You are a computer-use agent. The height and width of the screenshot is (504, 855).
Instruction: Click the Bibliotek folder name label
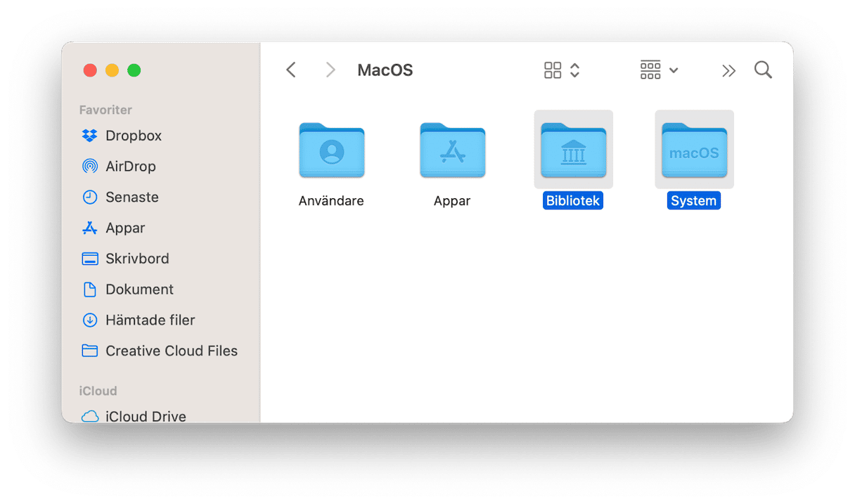click(x=573, y=201)
